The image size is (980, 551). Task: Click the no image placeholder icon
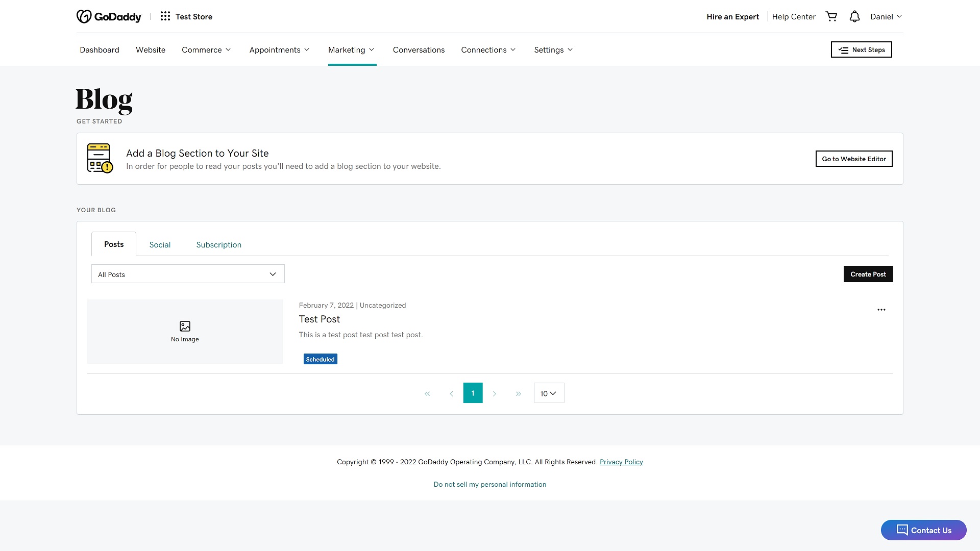click(x=185, y=325)
